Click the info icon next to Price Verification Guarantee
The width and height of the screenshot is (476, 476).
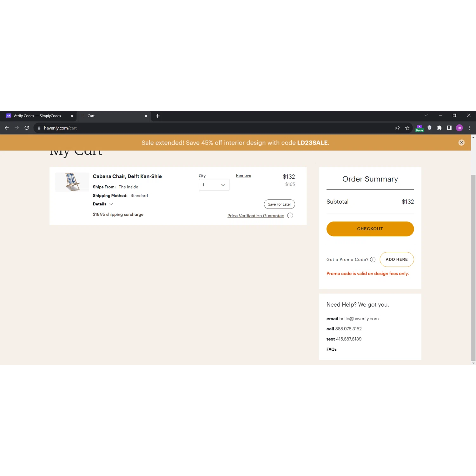(290, 215)
